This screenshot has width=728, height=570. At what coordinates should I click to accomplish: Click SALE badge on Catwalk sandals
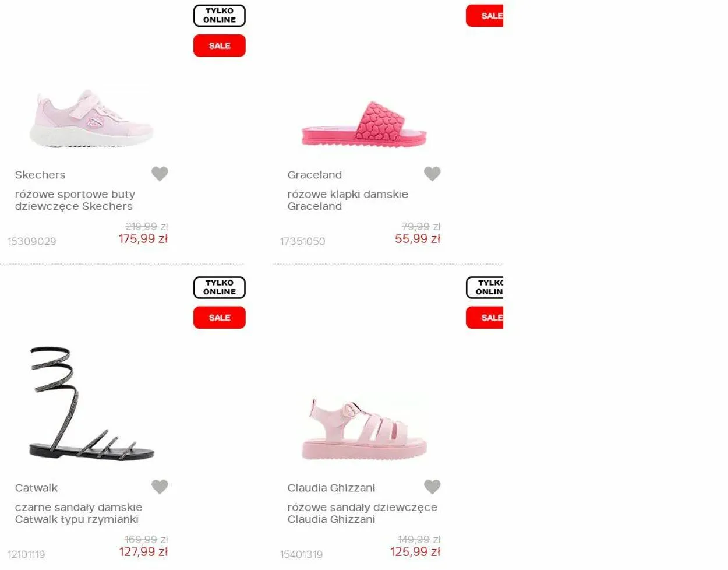220,318
